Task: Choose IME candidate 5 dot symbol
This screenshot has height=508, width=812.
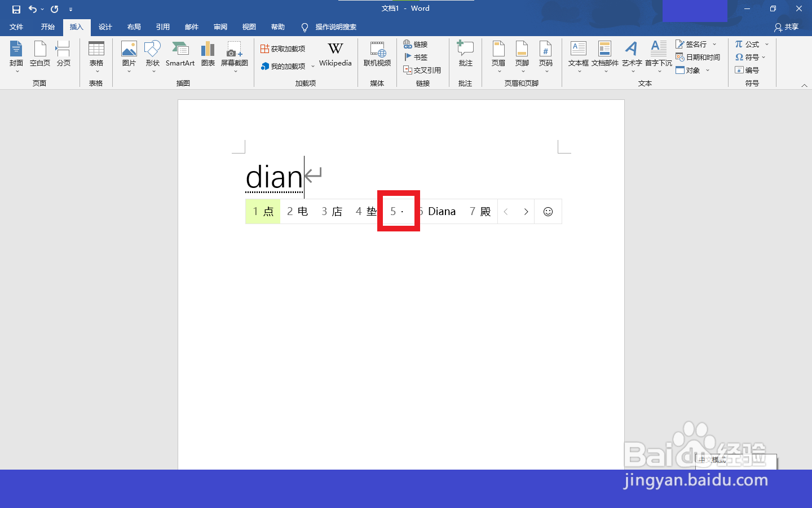Action: point(398,212)
